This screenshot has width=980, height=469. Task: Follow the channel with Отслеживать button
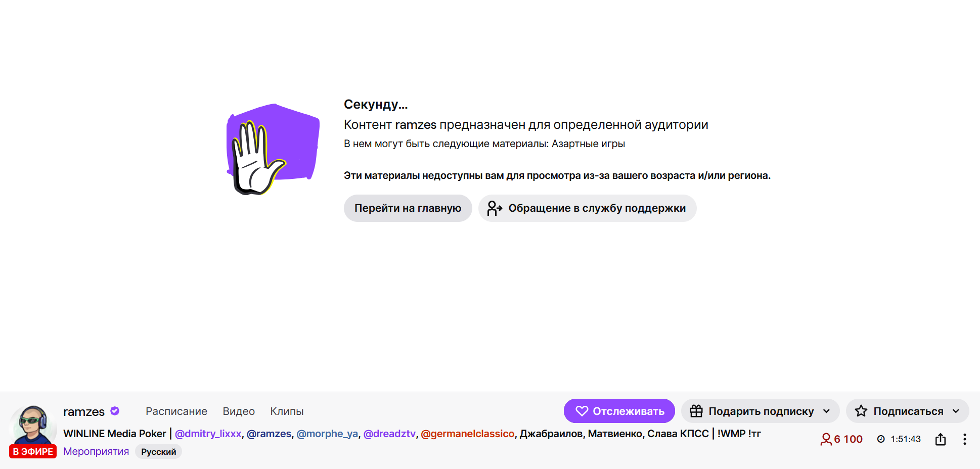pos(619,411)
